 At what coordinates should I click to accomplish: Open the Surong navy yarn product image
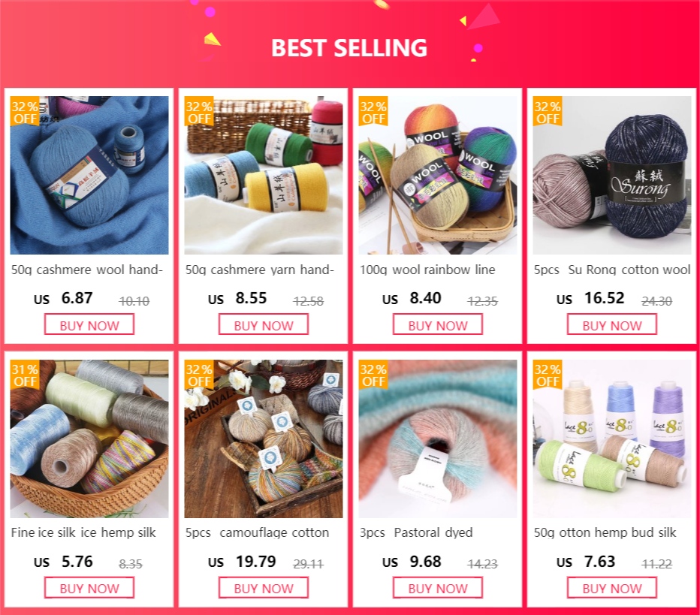[x=612, y=176]
